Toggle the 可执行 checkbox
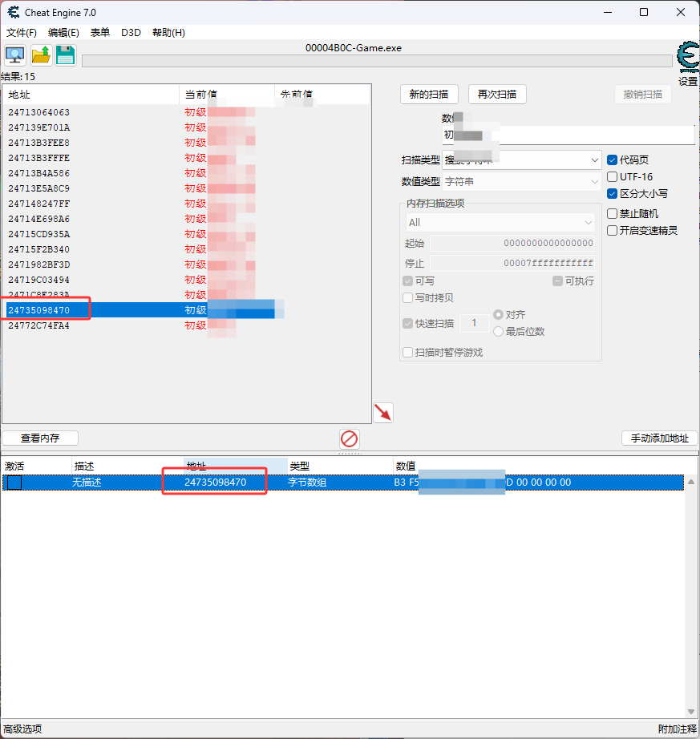This screenshot has height=739, width=700. pyautogui.click(x=557, y=281)
